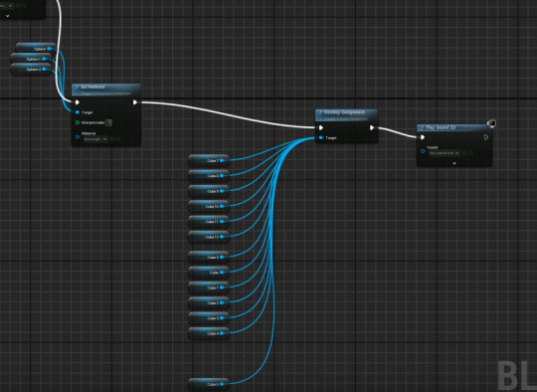Click the 'Target' label on Destroy Component
Image resolution: width=537 pixels, height=392 pixels.
pyautogui.click(x=331, y=137)
